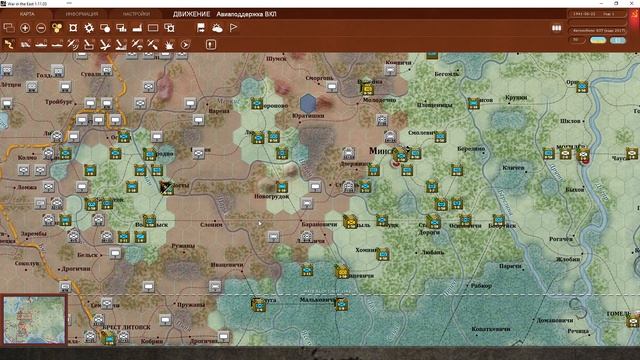
Task: Click the gear-shaped icon in top toolbar
Action: click(x=89, y=28)
